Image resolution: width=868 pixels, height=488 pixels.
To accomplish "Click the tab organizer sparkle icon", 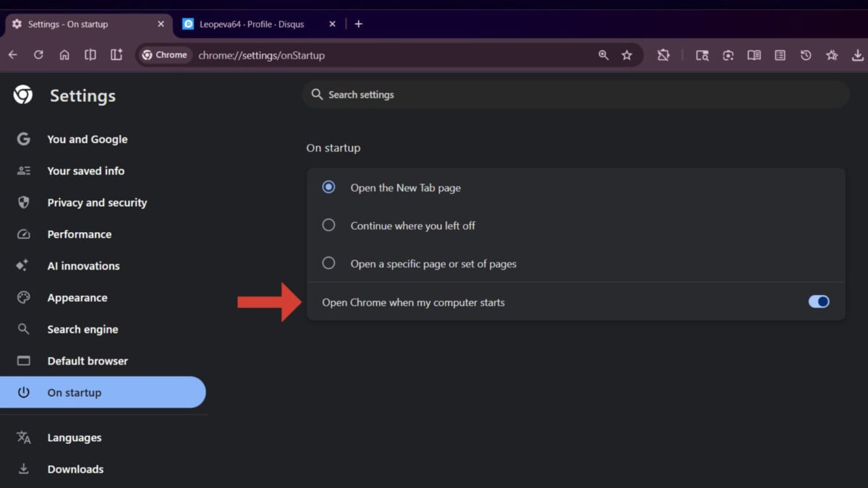I will (x=116, y=55).
